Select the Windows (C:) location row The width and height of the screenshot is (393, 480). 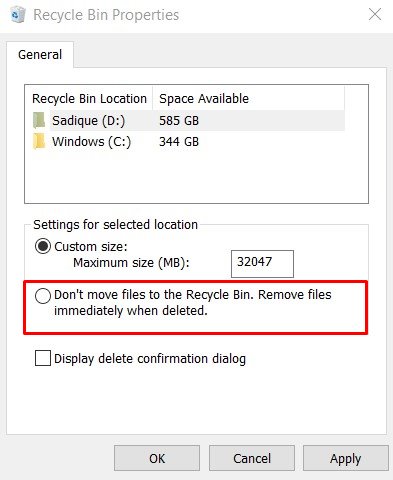188,142
